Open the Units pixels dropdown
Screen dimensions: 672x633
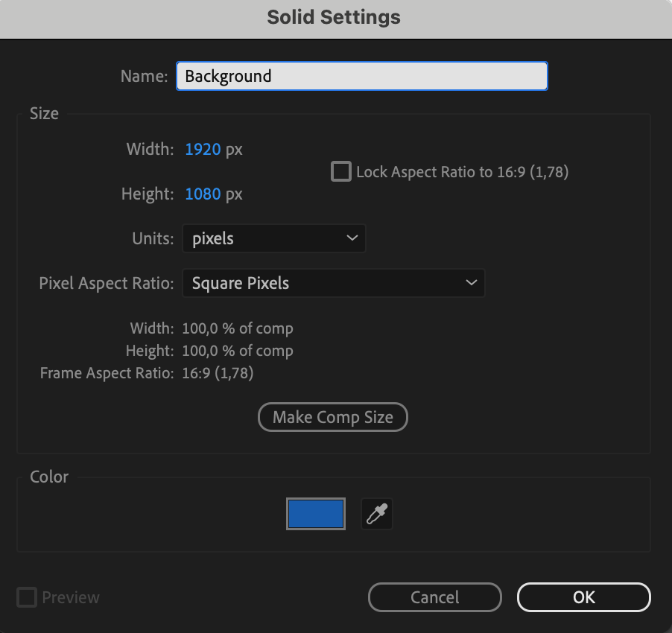click(x=274, y=238)
